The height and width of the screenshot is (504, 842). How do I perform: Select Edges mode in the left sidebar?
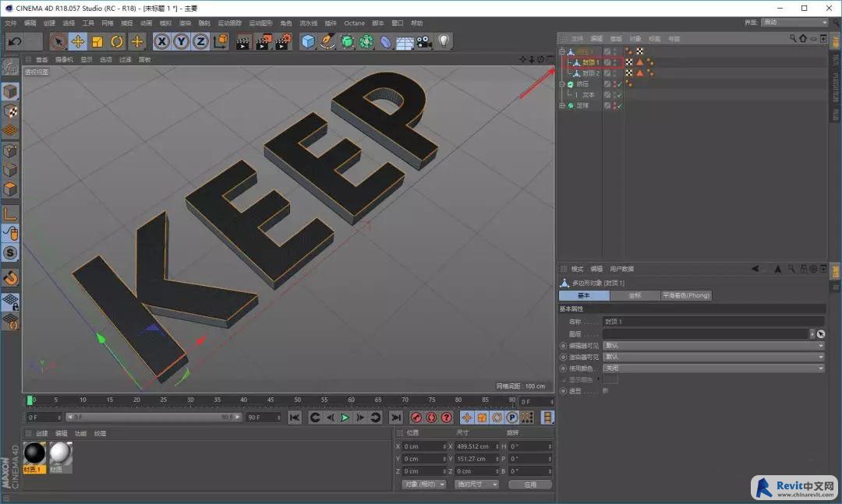click(10, 170)
